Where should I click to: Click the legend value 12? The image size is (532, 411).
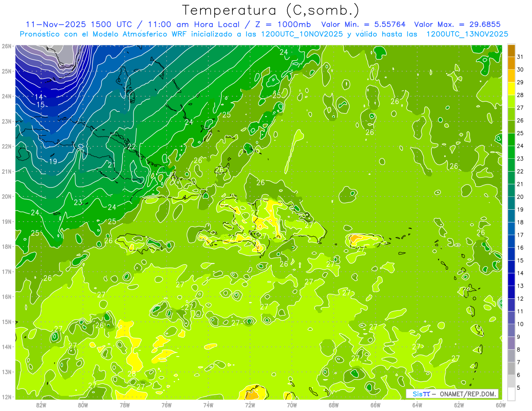(520, 298)
